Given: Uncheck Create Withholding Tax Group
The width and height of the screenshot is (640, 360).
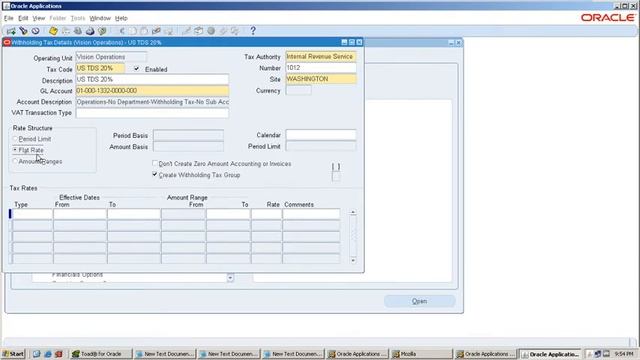Looking at the screenshot, I should click(x=155, y=175).
